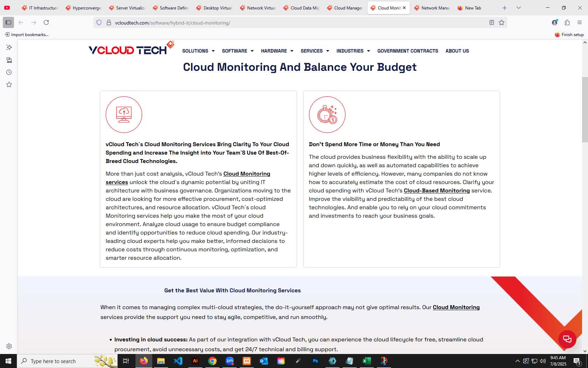Screen dimensions: 588x368
Task: Follow the 'Cloud-Based Monitoring' link
Action: pos(436,191)
